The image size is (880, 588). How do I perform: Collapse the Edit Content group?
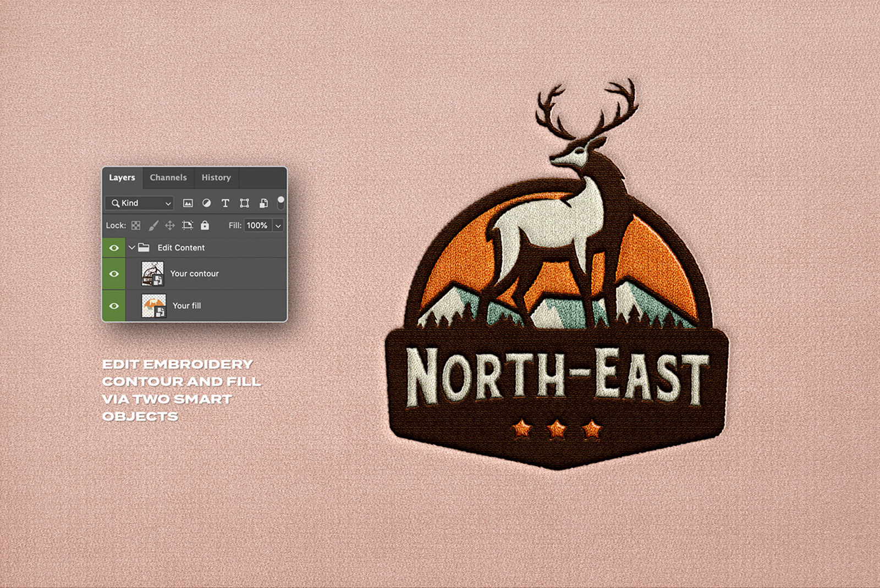coord(131,248)
